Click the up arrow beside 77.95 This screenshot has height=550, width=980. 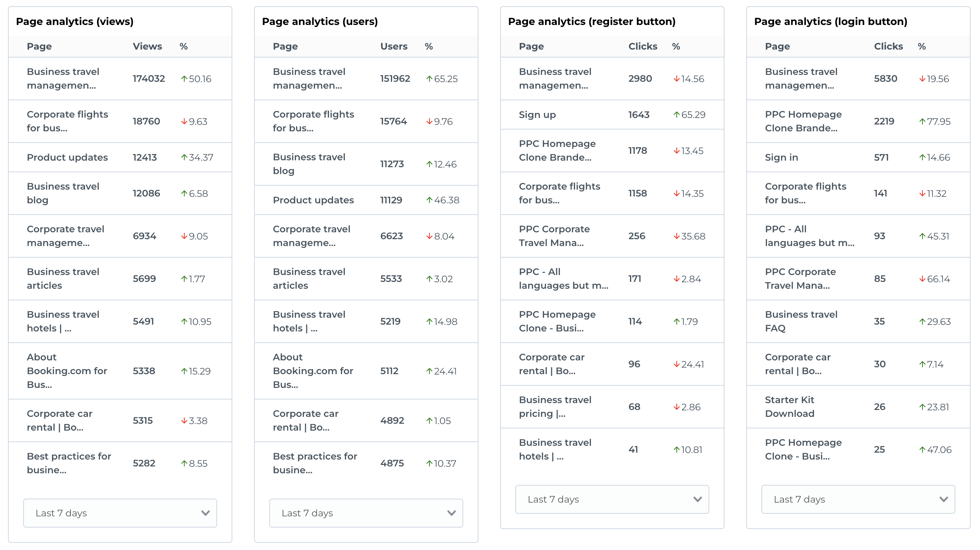point(922,121)
